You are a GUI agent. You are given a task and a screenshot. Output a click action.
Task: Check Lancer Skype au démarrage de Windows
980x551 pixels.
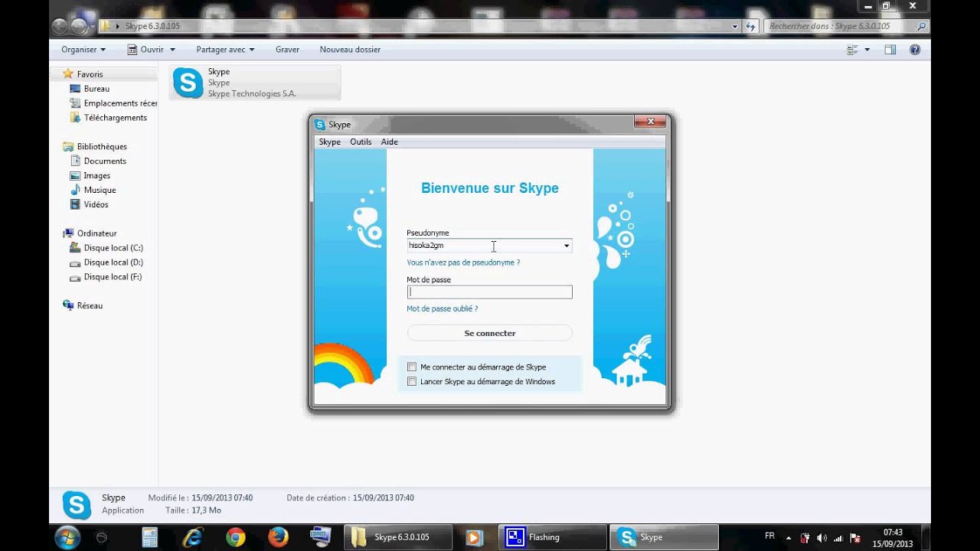tap(412, 382)
